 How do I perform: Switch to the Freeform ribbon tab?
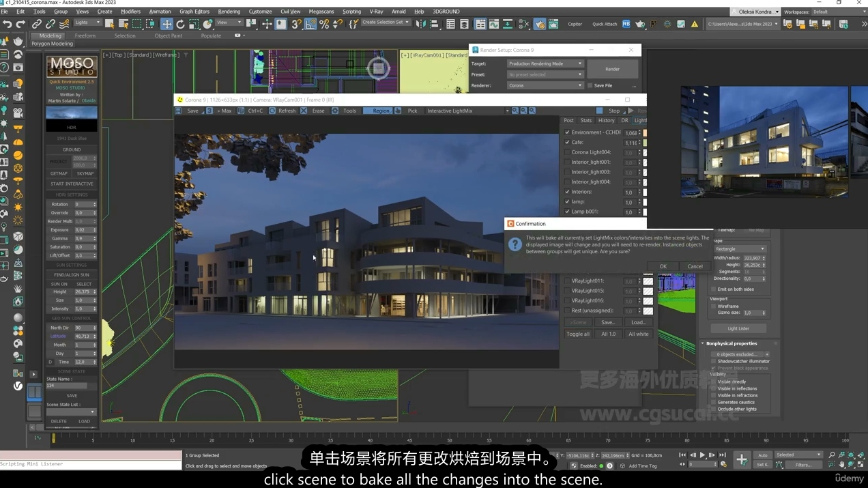[x=85, y=35]
